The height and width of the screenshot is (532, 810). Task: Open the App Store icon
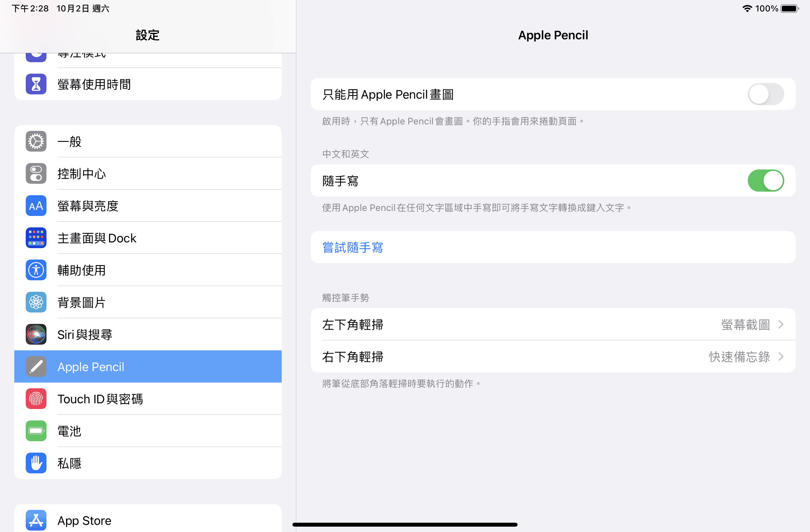(x=36, y=520)
